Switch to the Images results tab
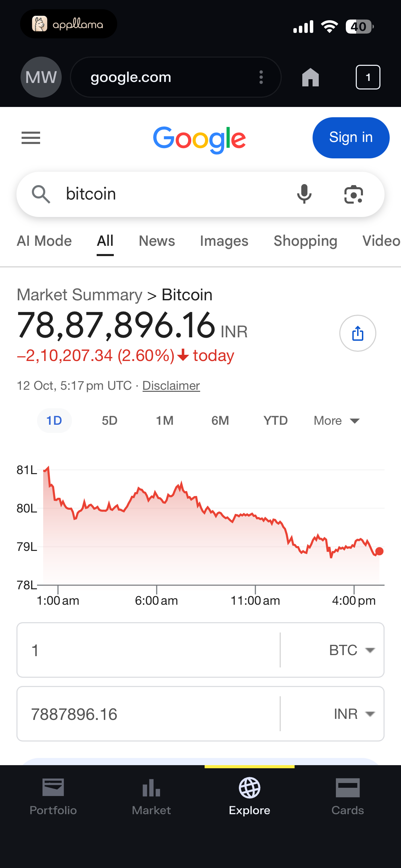 (x=224, y=241)
